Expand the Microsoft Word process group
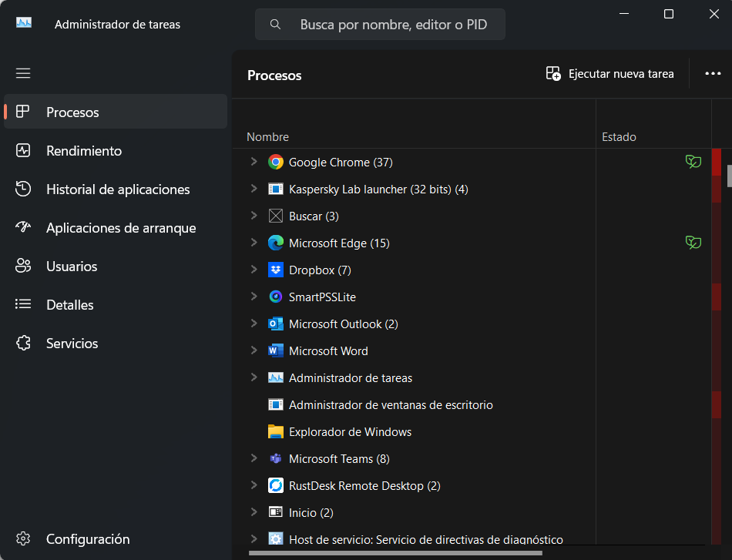 [254, 350]
